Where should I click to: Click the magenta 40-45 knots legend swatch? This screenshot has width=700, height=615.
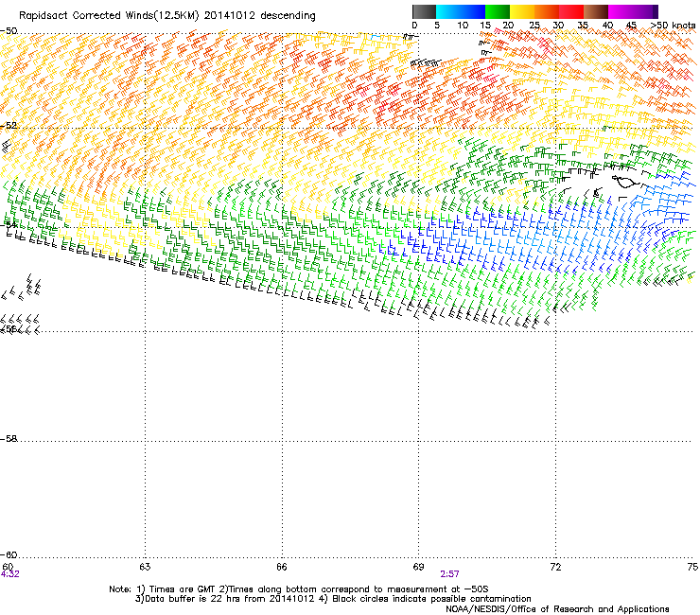coord(621,11)
